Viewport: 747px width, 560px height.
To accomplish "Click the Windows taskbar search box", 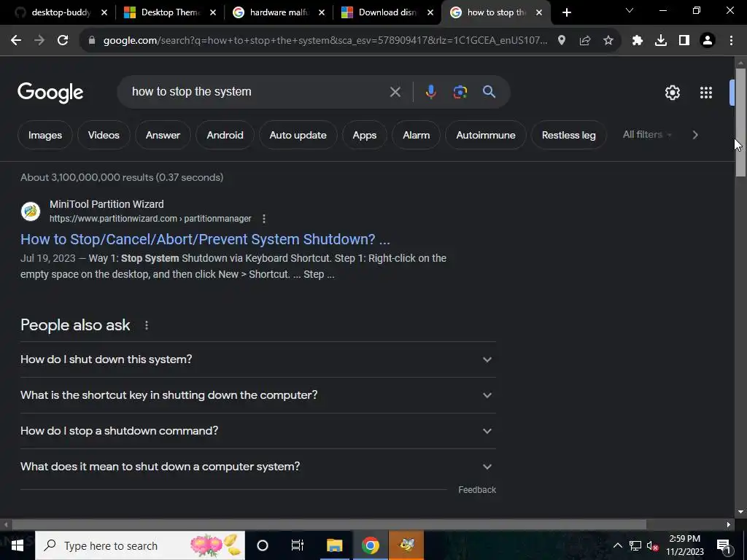I will pos(140,545).
